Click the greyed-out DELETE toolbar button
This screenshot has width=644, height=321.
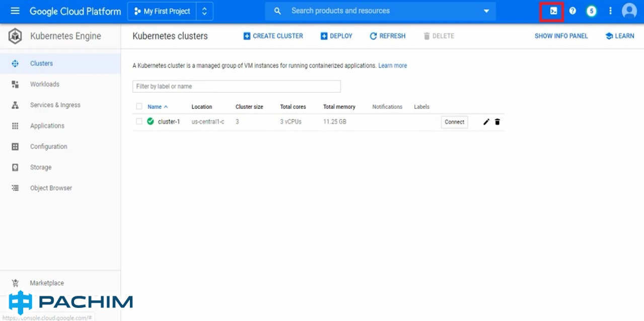point(439,36)
